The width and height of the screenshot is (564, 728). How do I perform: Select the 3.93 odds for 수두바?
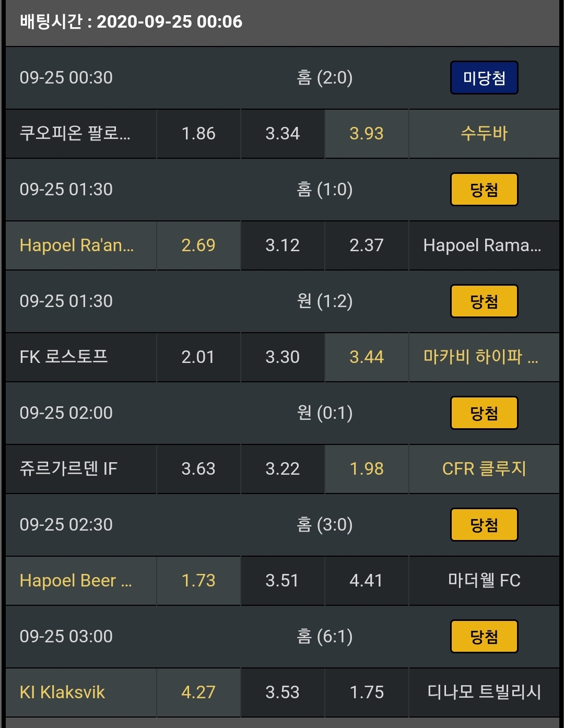tap(366, 134)
